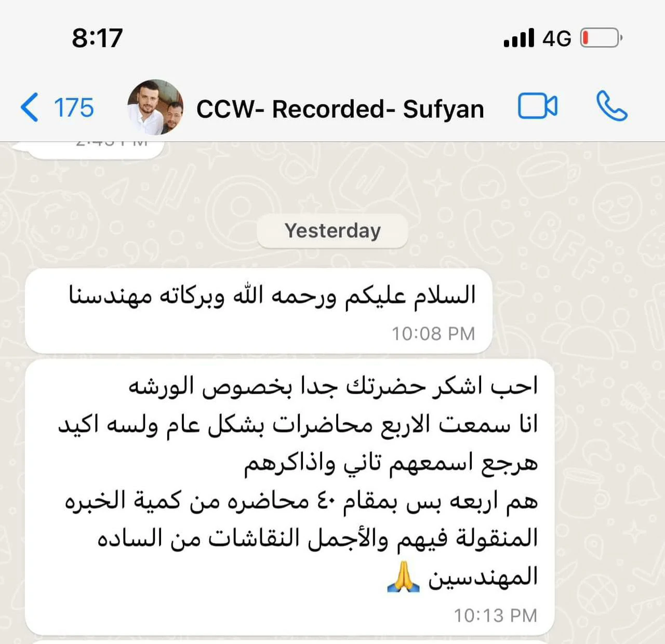Tap the Yesterday date label
The image size is (665, 644).
pyautogui.click(x=332, y=231)
